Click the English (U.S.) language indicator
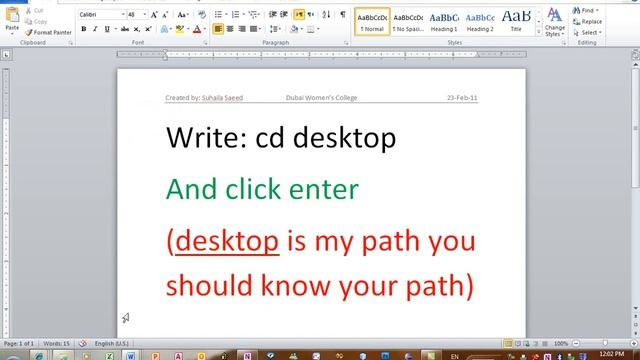 click(x=111, y=343)
